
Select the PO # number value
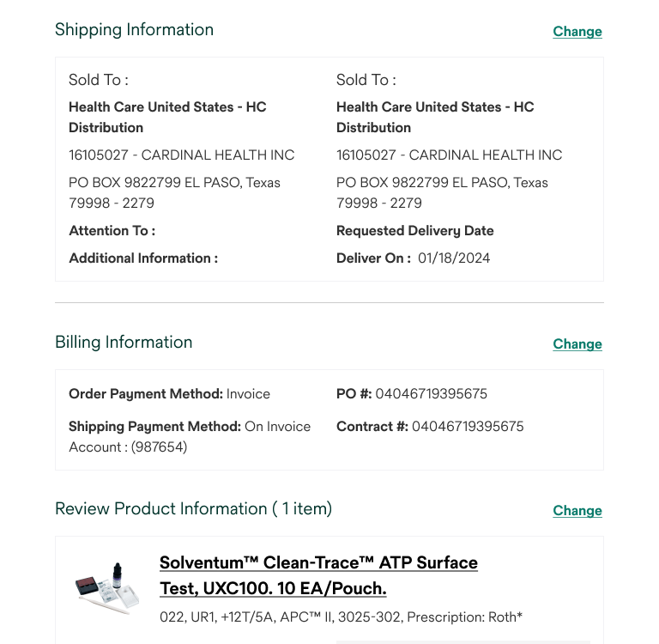coord(431,394)
